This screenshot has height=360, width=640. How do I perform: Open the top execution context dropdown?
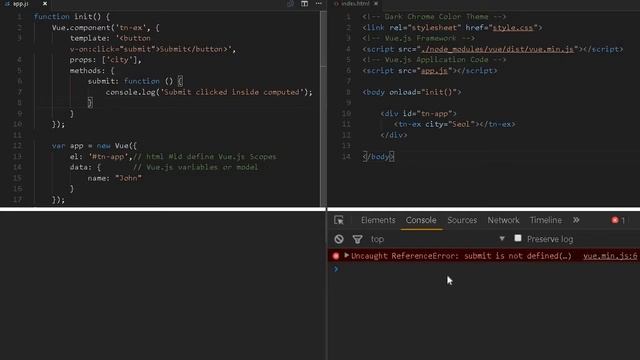coord(438,239)
